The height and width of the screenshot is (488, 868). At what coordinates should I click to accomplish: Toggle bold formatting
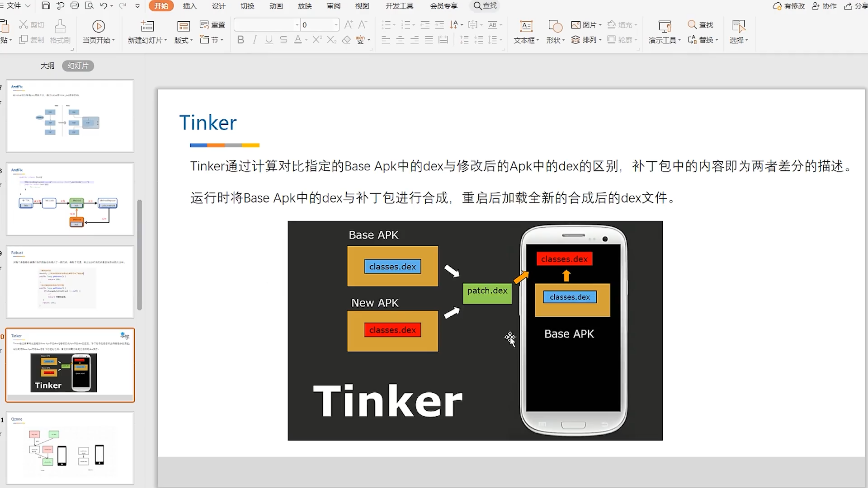(x=241, y=40)
